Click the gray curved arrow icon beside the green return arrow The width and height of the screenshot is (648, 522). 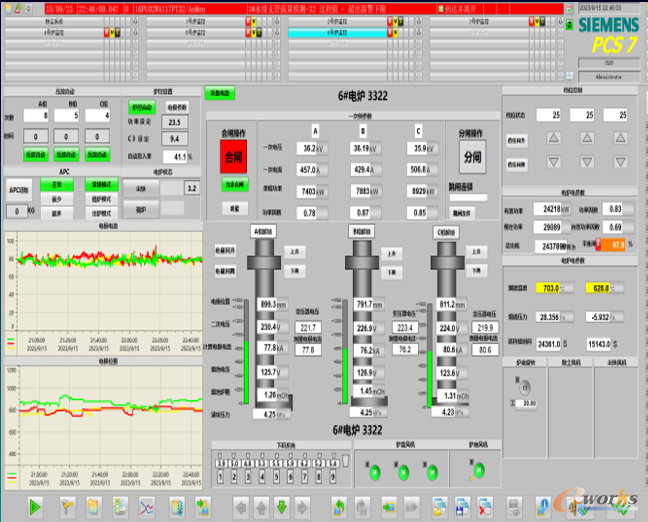pyautogui.click(x=362, y=507)
